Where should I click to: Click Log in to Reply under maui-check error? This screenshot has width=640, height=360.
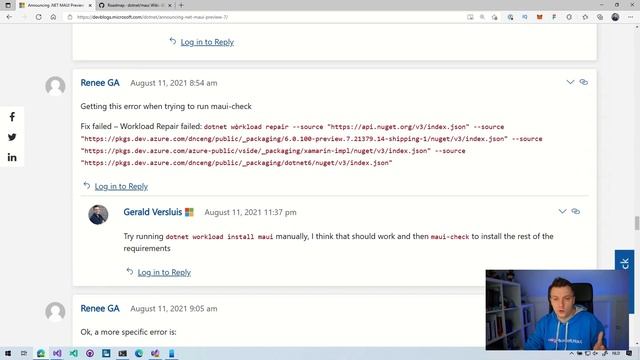coord(121,186)
